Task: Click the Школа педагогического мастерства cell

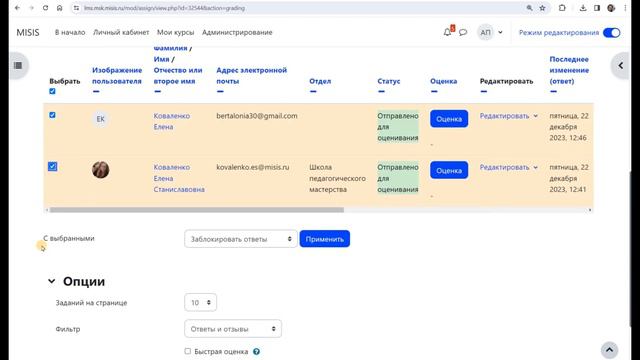Action: point(338,178)
